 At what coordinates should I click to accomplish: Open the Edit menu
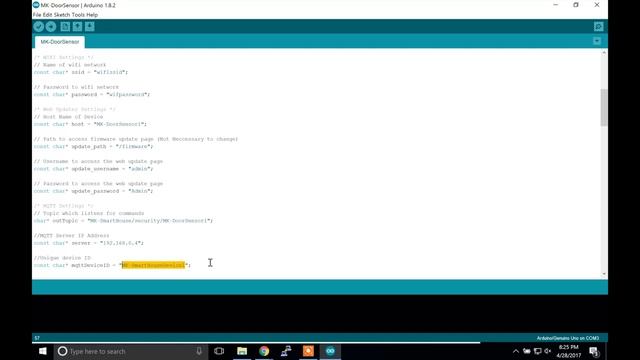[47, 15]
